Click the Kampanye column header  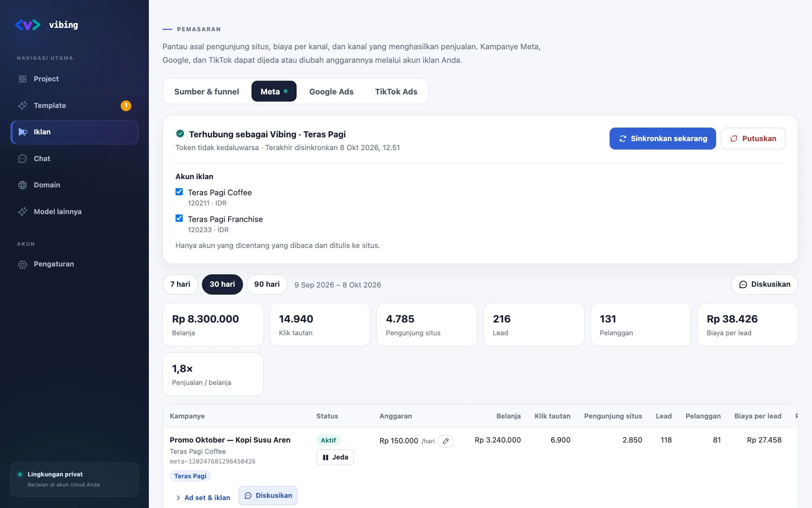pos(187,416)
